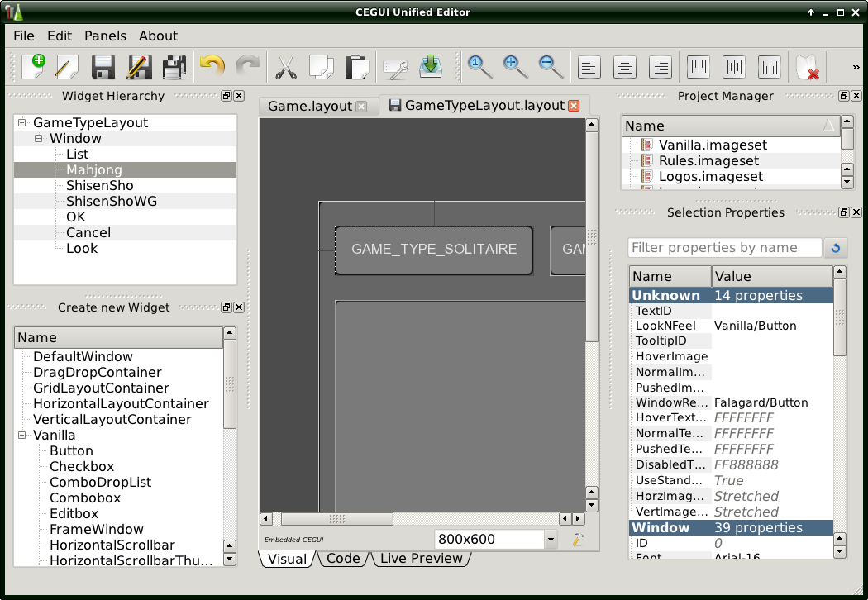Image resolution: width=868 pixels, height=600 pixels.
Task: Open the 800x600 resolution dropdown
Action: 551,540
